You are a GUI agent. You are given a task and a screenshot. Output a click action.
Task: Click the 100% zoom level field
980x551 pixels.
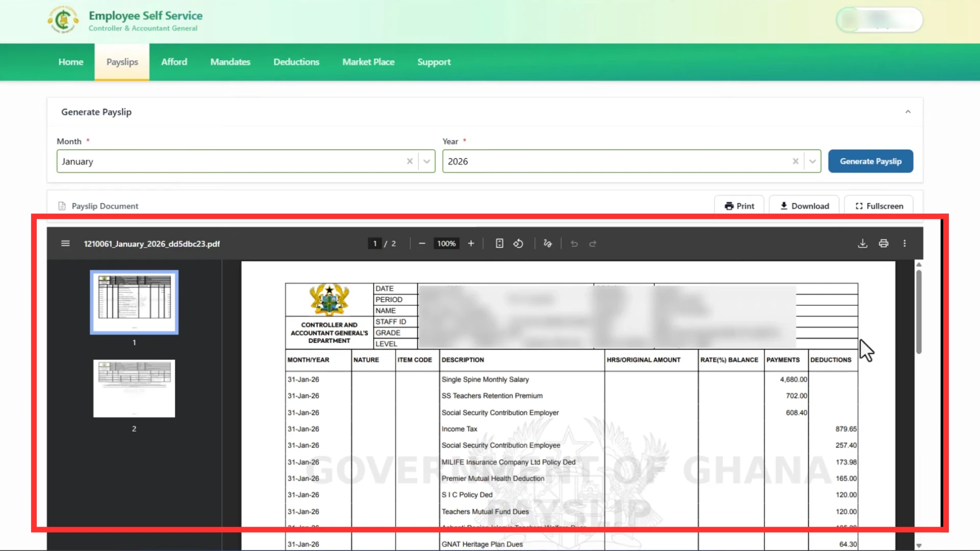[x=446, y=243]
